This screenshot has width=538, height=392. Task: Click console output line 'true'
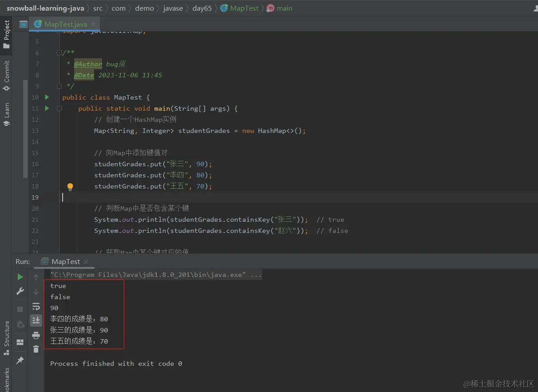click(x=58, y=286)
